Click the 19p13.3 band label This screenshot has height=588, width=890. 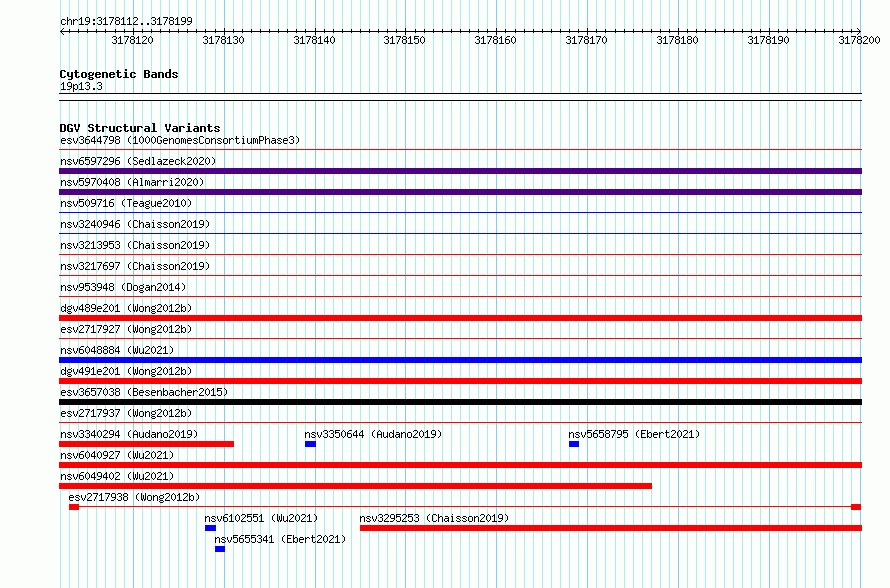[x=81, y=86]
